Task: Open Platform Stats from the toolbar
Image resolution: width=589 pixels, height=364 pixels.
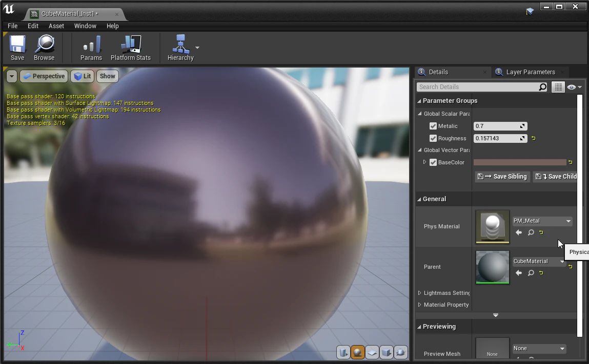Action: point(130,48)
